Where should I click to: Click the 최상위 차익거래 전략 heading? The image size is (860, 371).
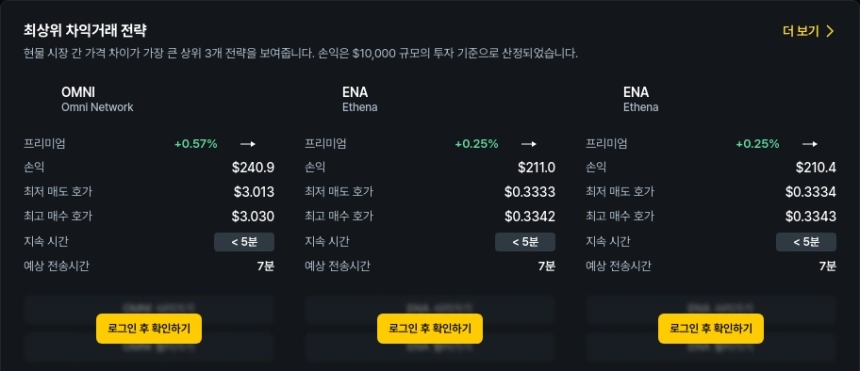[x=85, y=30]
